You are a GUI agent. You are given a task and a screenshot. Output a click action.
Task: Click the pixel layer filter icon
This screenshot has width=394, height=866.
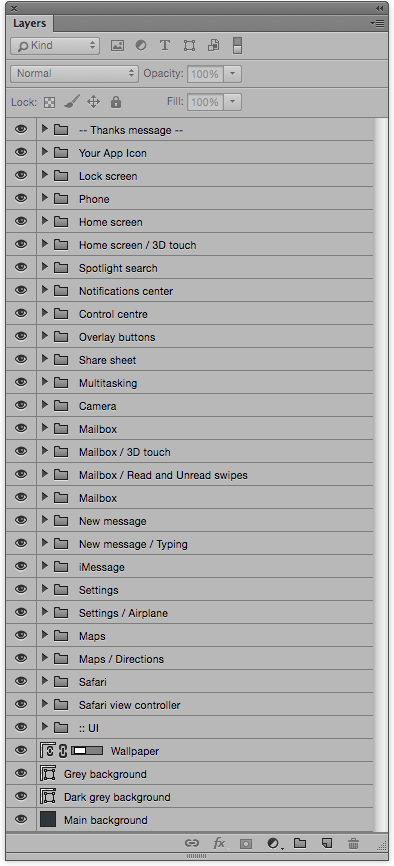coord(117,46)
